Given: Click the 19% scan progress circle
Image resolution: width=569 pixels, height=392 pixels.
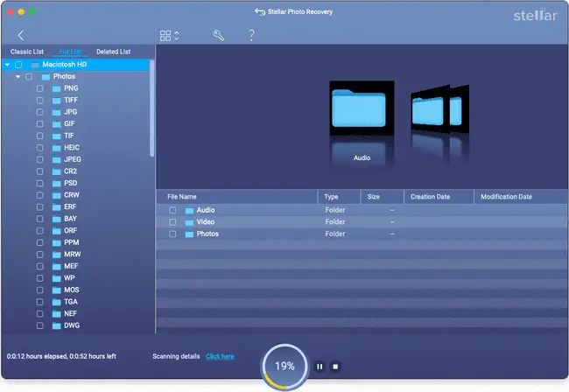Looking at the screenshot, I should 284,367.
